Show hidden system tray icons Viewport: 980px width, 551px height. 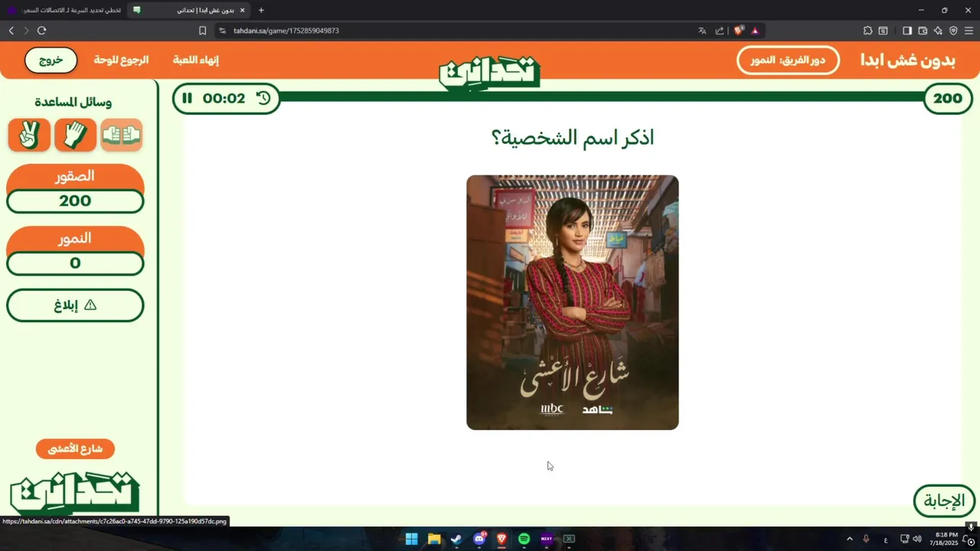pyautogui.click(x=849, y=539)
